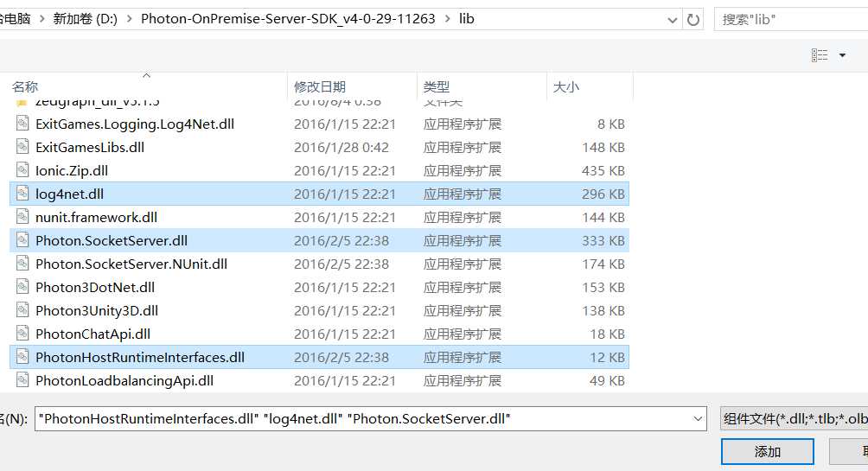Click the PhotonLoadbalancingApi.dll file icon

(22, 379)
